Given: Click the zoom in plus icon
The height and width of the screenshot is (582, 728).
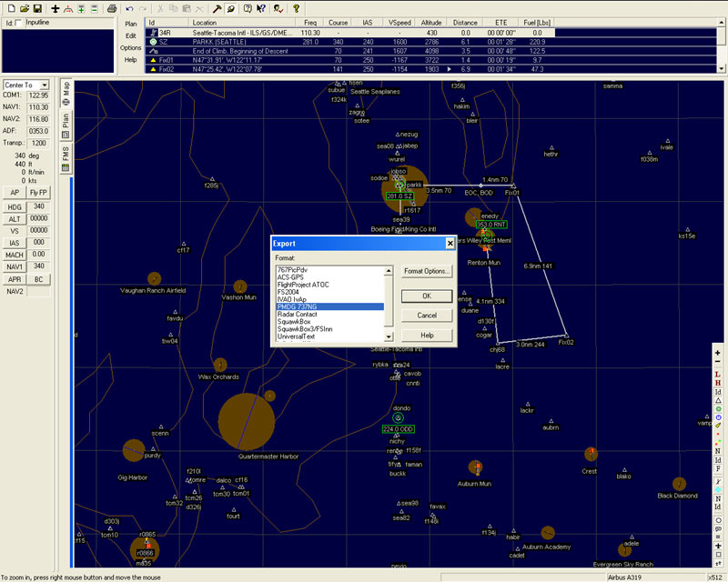Looking at the screenshot, I should point(718,353).
